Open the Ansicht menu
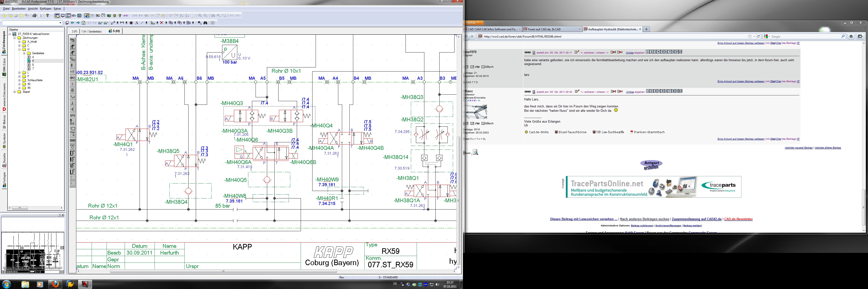 pyautogui.click(x=33, y=9)
